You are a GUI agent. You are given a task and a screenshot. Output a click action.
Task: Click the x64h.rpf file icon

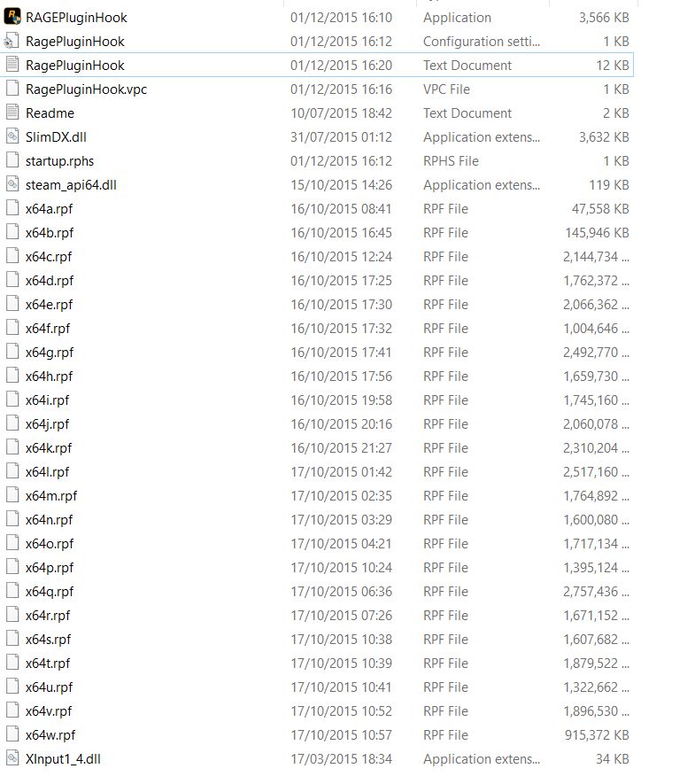12,376
